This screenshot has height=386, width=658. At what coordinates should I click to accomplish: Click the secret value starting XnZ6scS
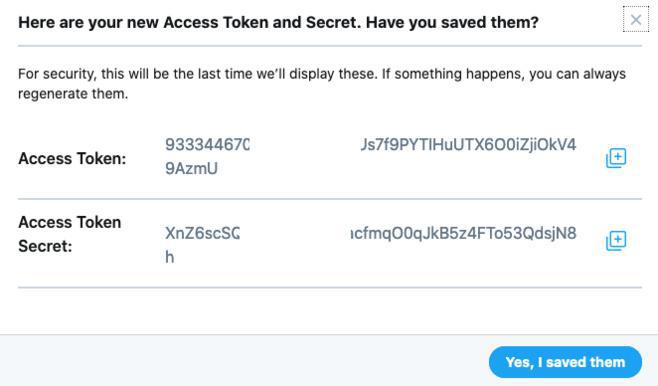point(202,233)
